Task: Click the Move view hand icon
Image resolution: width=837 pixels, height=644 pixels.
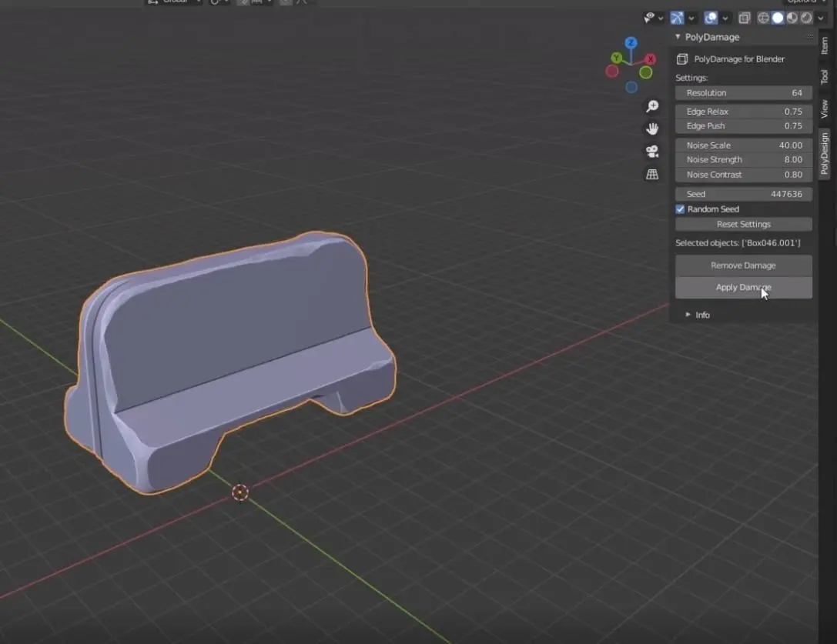Action: (651, 128)
